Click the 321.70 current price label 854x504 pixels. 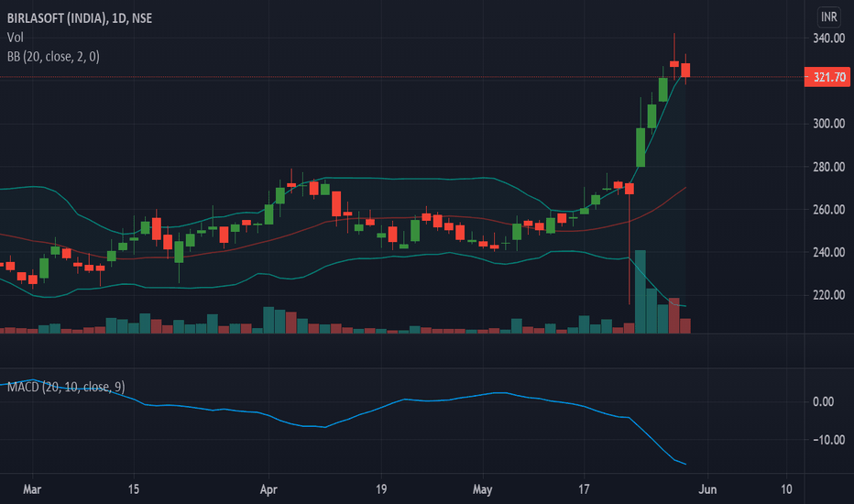pyautogui.click(x=827, y=77)
